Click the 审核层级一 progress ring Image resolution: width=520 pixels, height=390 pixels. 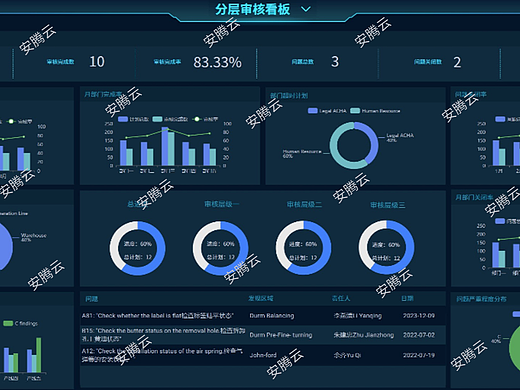[221, 248]
